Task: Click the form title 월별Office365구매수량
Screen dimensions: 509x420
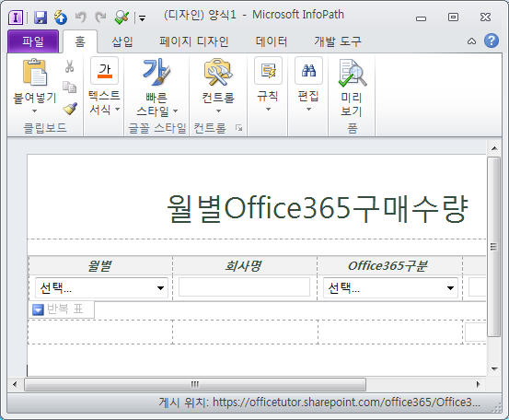Action: pos(317,208)
